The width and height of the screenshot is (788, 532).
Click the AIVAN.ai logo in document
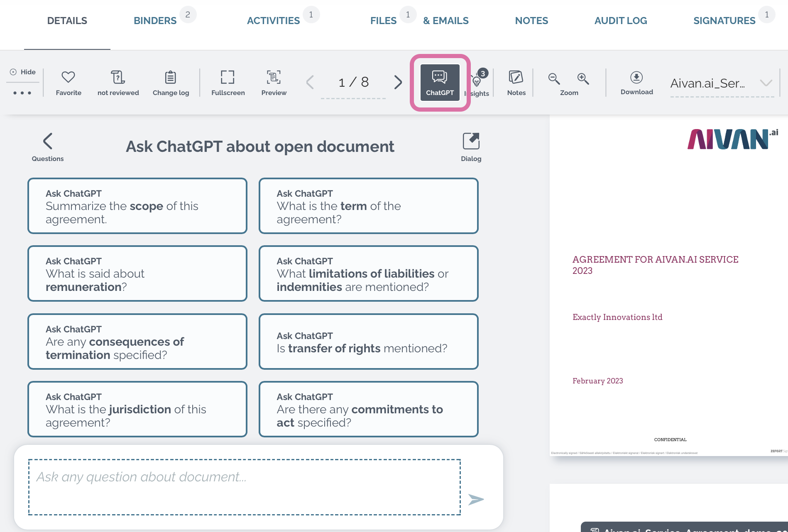click(733, 139)
